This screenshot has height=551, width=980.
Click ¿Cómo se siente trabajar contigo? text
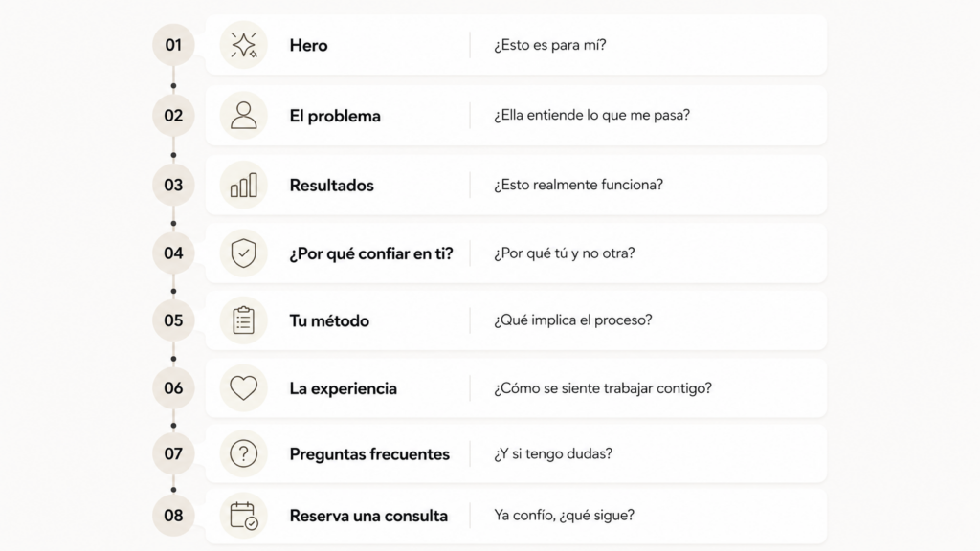(603, 388)
